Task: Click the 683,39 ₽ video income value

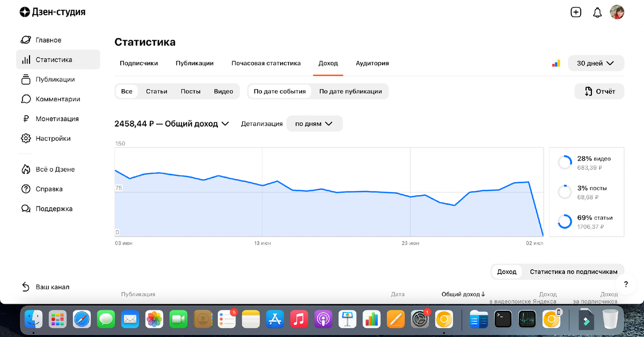Action: pos(590,168)
